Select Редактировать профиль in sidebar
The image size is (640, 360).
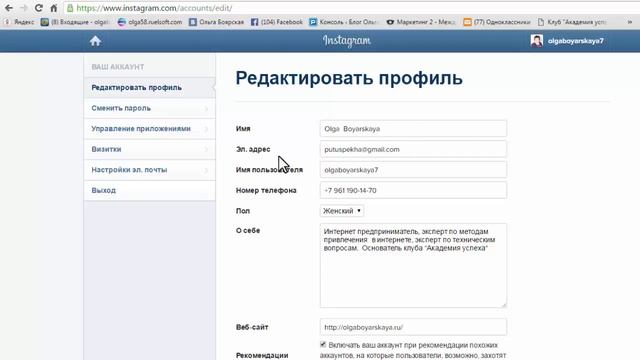pos(149,88)
